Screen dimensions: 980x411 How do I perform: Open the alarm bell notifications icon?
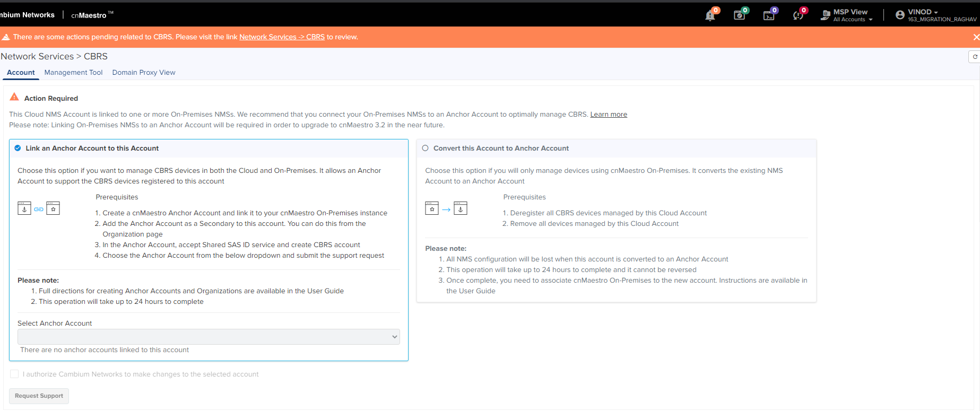coord(710,16)
